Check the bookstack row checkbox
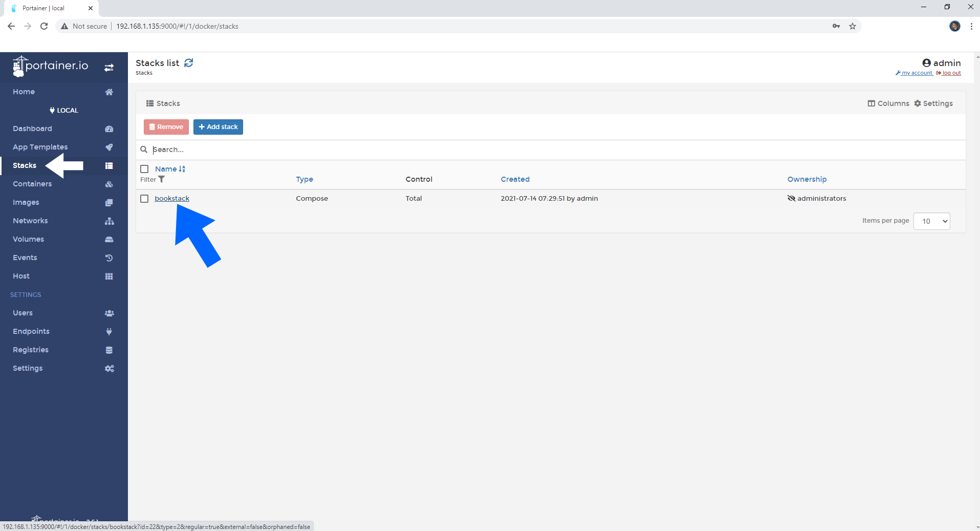Viewport: 980px width, 531px height. point(144,198)
